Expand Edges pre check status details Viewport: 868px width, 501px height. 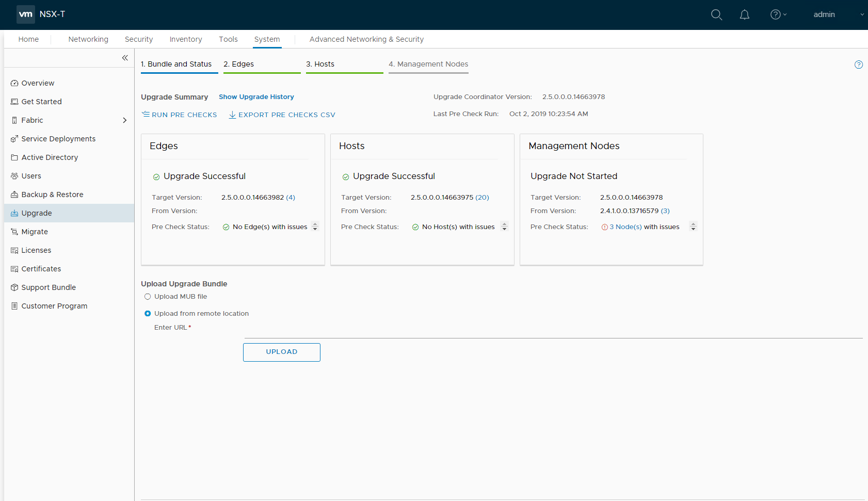[315, 227]
